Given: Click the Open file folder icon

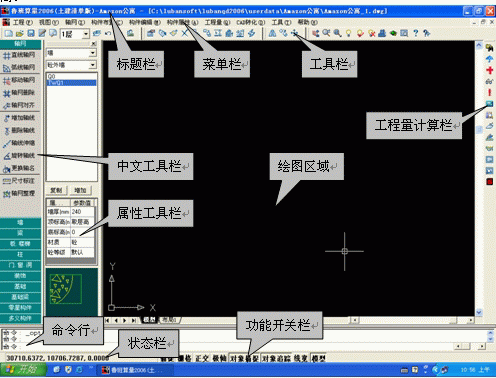Looking at the screenshot, I should [20, 33].
